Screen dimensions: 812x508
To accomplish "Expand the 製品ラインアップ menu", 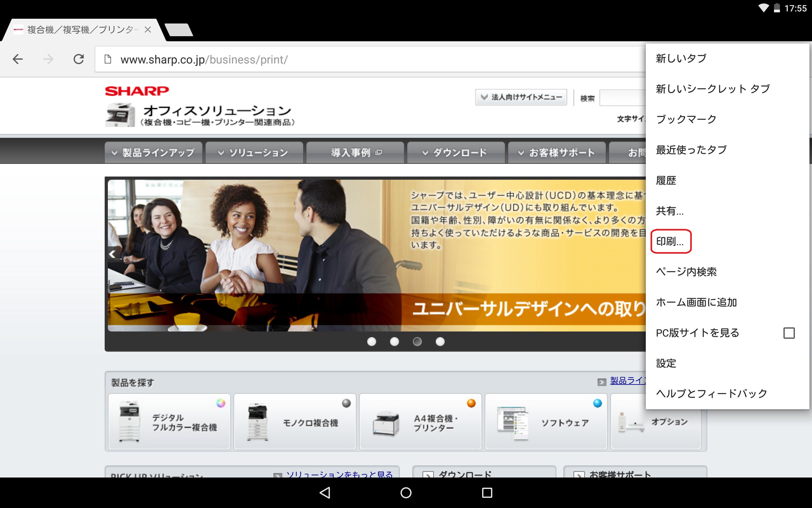I will click(153, 152).
